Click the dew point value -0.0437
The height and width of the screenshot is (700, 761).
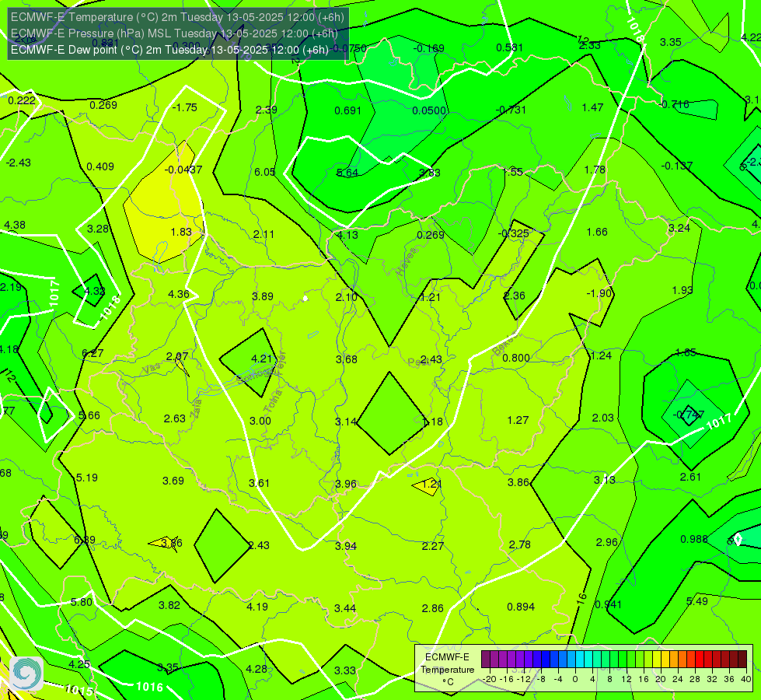(x=183, y=170)
